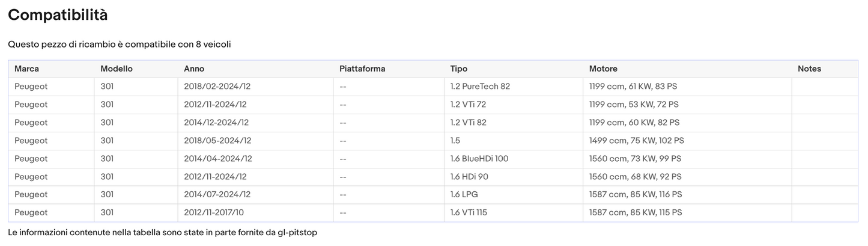Click the 1.6 LPG type cell
868x246 pixels.
[x=464, y=195]
